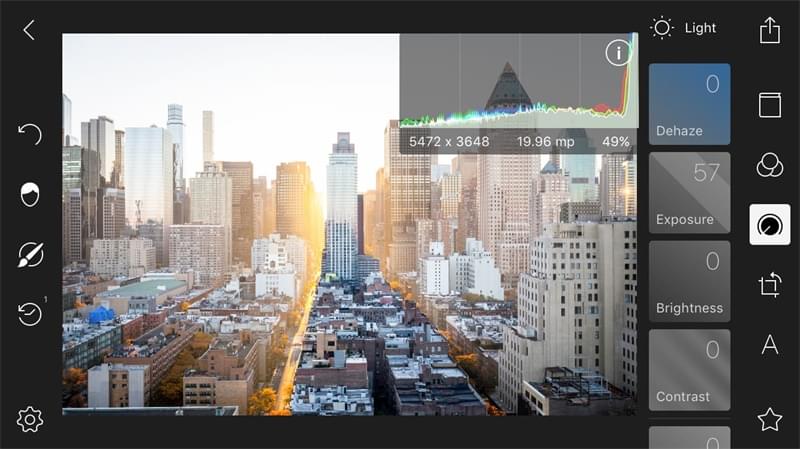
Task: Open the edit history icon
Action: click(x=30, y=315)
